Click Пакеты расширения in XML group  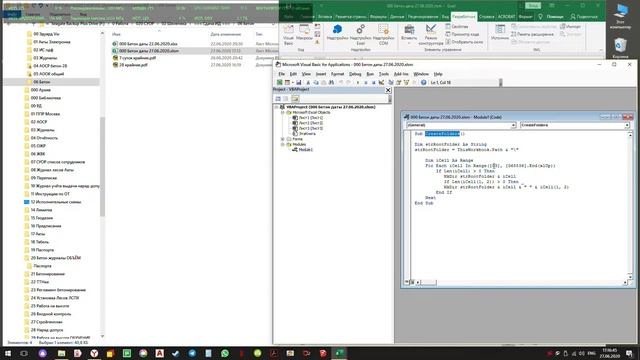(532, 34)
